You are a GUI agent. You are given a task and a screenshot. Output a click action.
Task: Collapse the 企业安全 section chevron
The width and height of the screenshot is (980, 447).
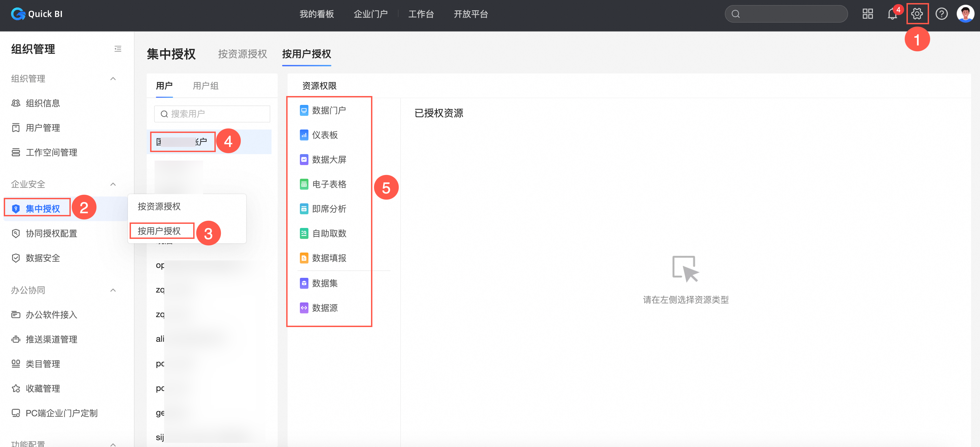[113, 184]
